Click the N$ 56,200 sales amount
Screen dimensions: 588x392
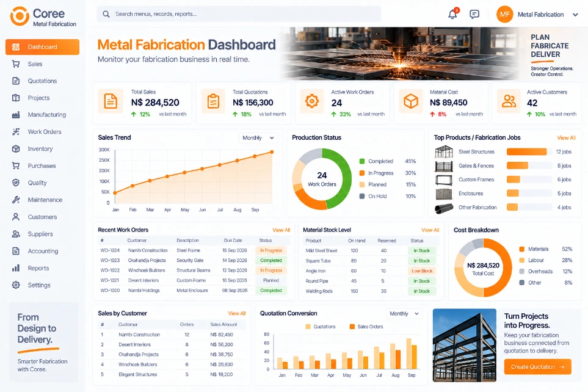tap(222, 344)
